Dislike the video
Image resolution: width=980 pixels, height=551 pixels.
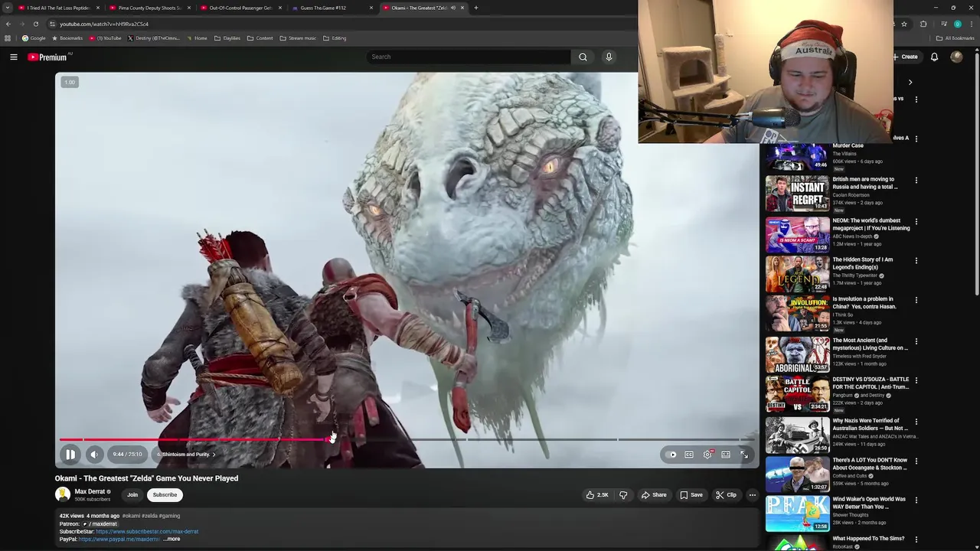click(623, 495)
